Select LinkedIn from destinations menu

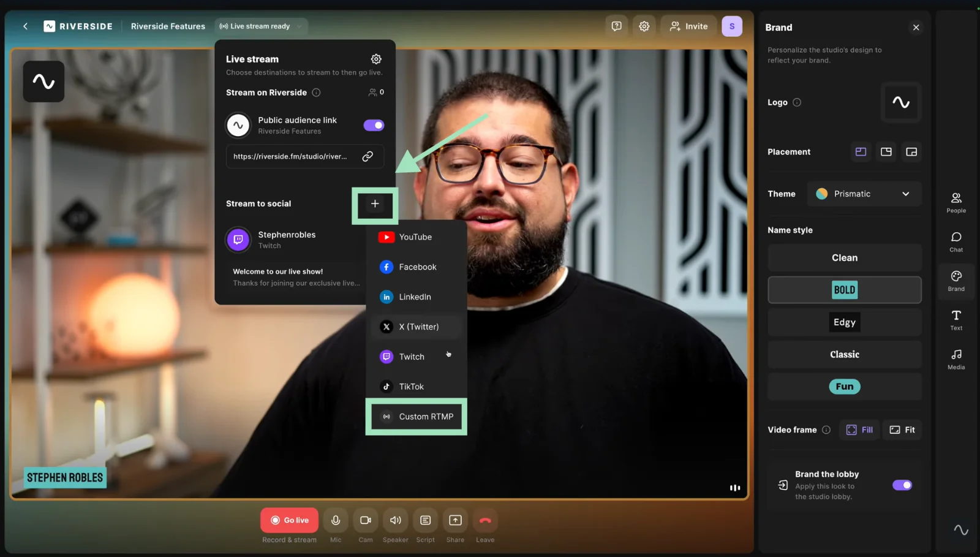(417, 297)
